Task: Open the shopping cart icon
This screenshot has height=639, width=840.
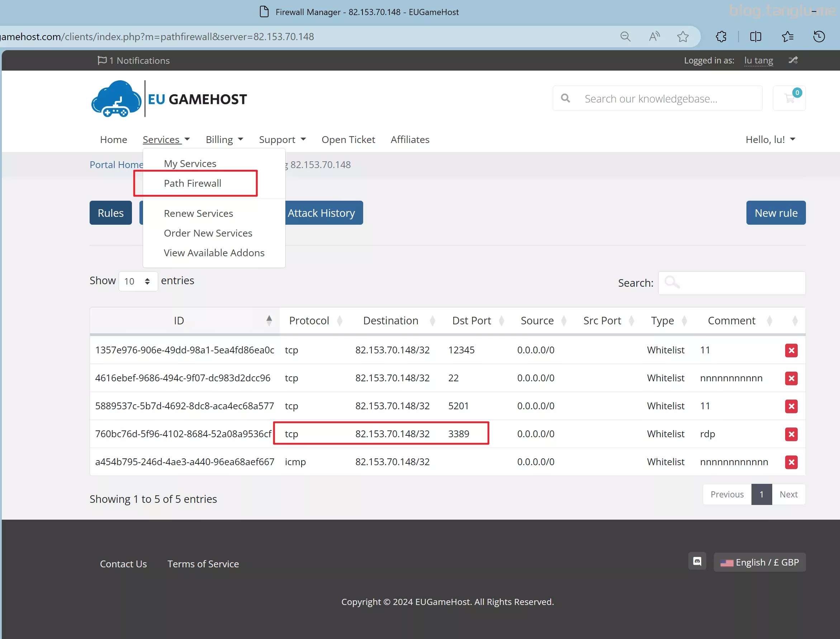Action: coord(789,99)
